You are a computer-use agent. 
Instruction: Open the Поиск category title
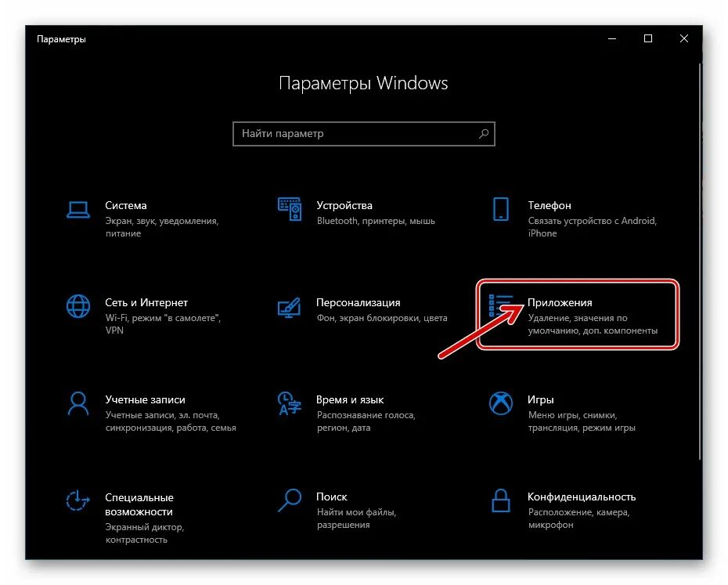[x=331, y=497]
